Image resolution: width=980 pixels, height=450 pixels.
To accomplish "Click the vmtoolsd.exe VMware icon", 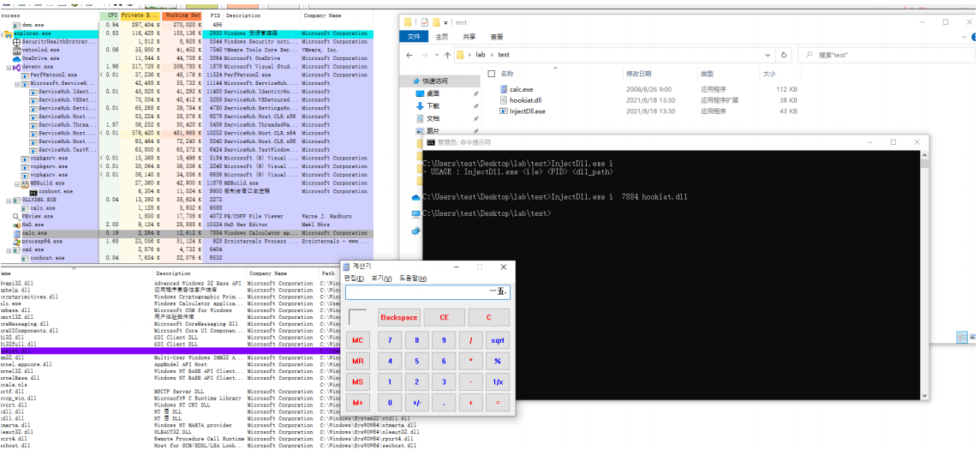I will click(x=17, y=50).
